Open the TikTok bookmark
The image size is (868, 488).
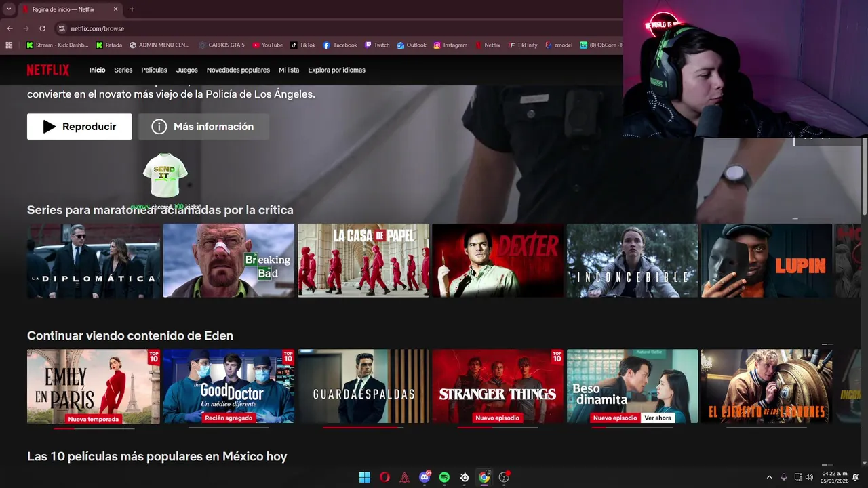point(303,45)
